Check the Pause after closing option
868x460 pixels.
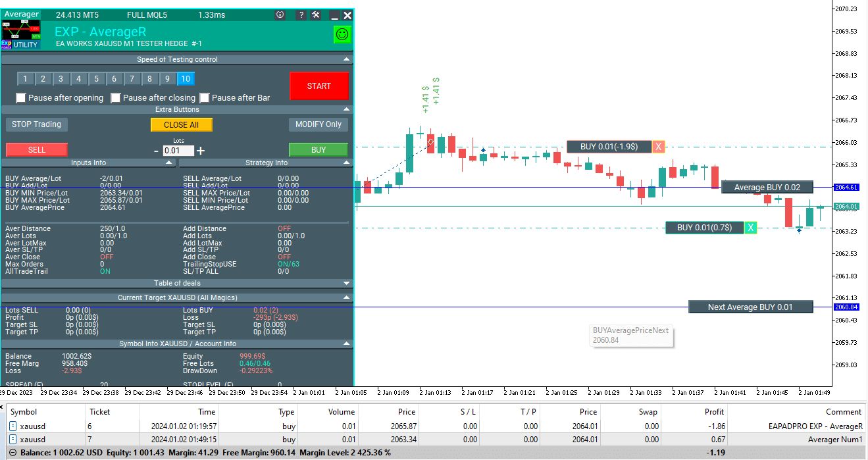(x=116, y=98)
